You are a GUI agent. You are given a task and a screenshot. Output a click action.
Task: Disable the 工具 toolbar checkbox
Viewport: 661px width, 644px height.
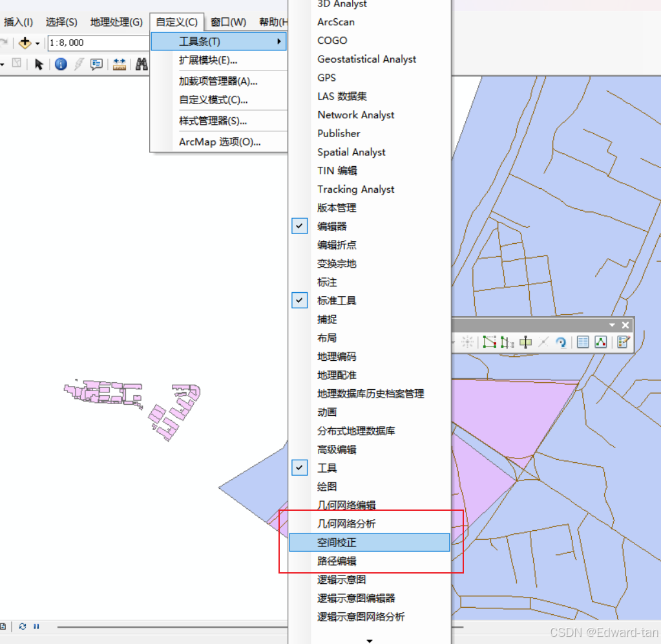point(299,467)
